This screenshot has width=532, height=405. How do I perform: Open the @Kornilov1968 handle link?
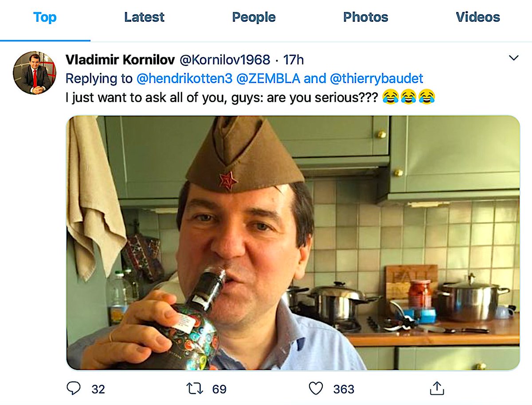click(224, 60)
